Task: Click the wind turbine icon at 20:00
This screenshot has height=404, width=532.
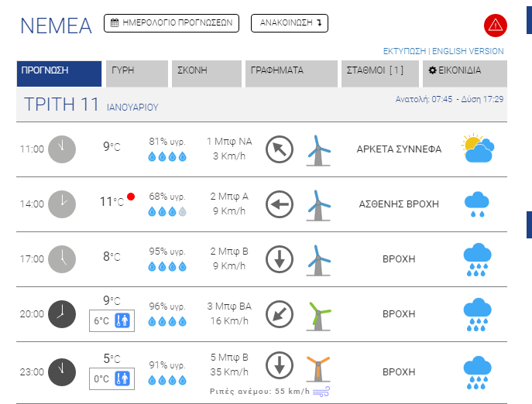Action: [x=315, y=315]
